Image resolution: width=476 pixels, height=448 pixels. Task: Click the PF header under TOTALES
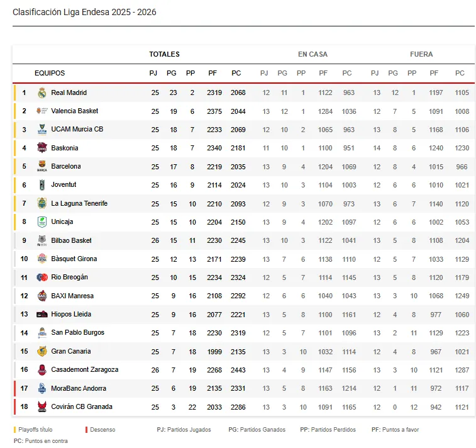point(213,73)
